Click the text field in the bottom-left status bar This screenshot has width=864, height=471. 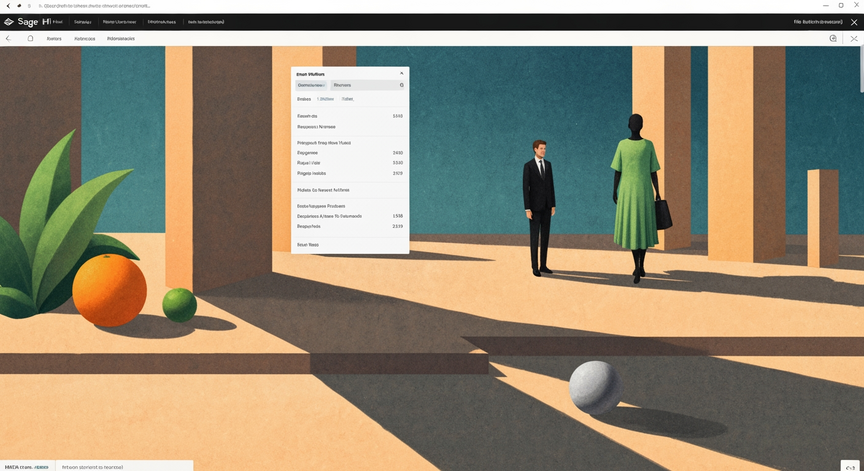[125, 467]
